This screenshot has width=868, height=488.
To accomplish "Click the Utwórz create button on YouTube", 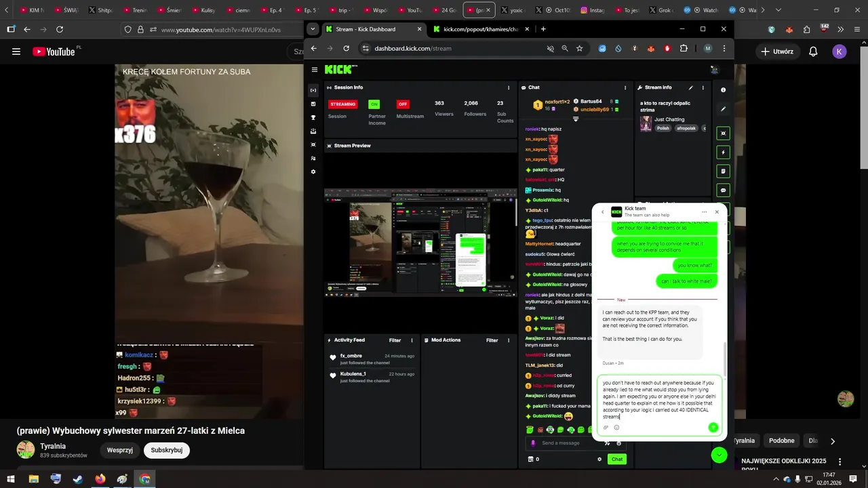I will pyautogui.click(x=777, y=52).
